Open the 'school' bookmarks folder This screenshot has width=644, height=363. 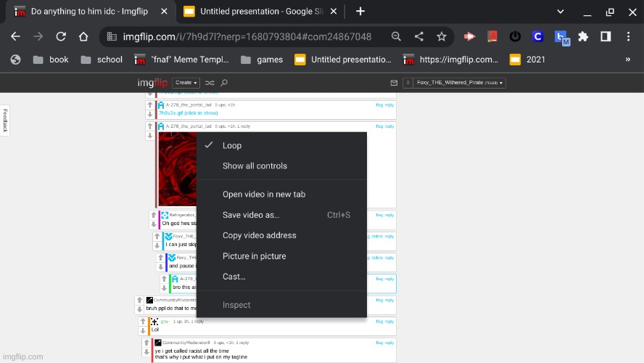[102, 60]
